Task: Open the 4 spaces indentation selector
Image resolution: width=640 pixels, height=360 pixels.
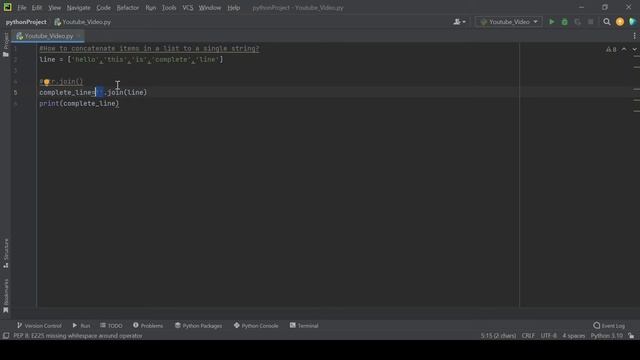Action: click(x=574, y=336)
